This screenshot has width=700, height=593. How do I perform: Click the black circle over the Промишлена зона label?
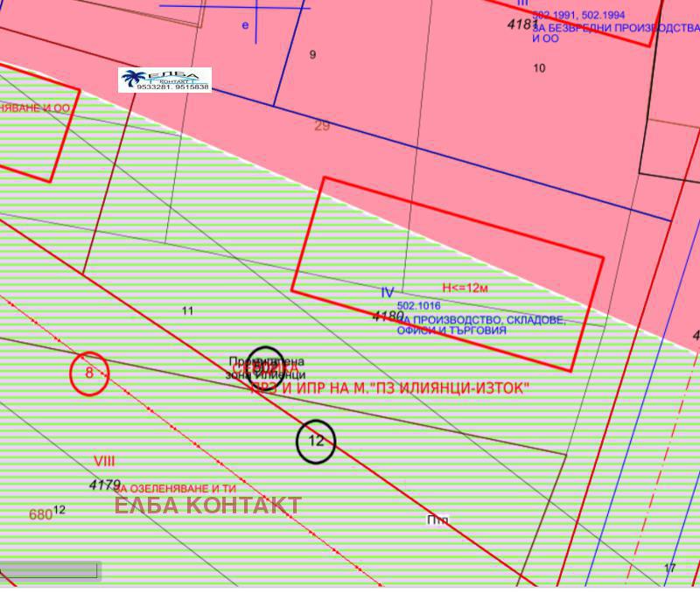pyautogui.click(x=265, y=369)
